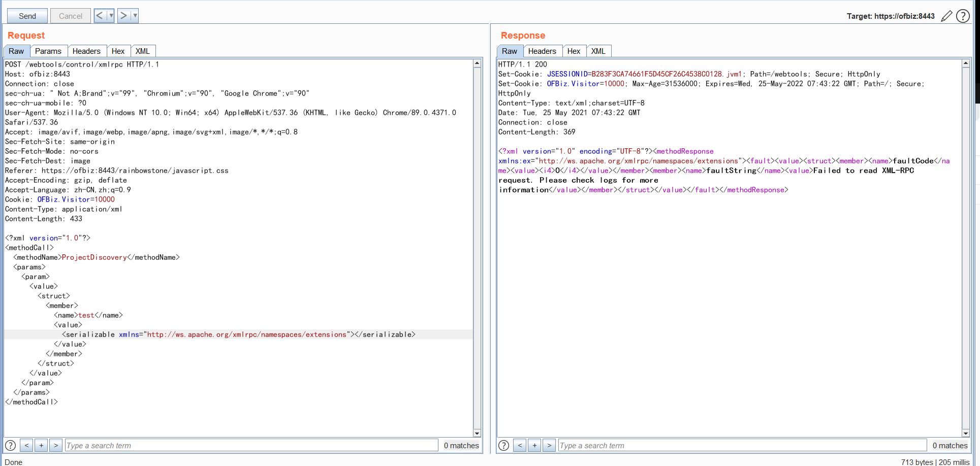Click request pane scrollbar down arrow

[477, 433]
